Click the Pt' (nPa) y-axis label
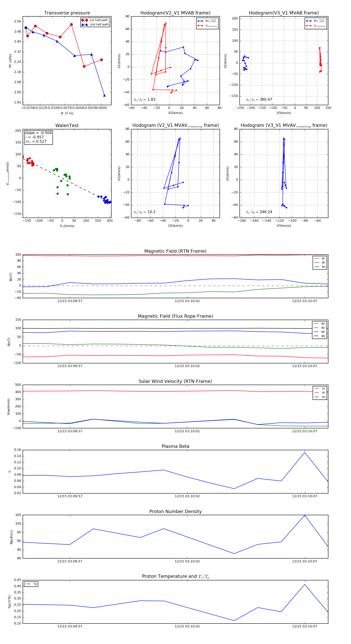This screenshot has height=644, width=351. coord(10,61)
